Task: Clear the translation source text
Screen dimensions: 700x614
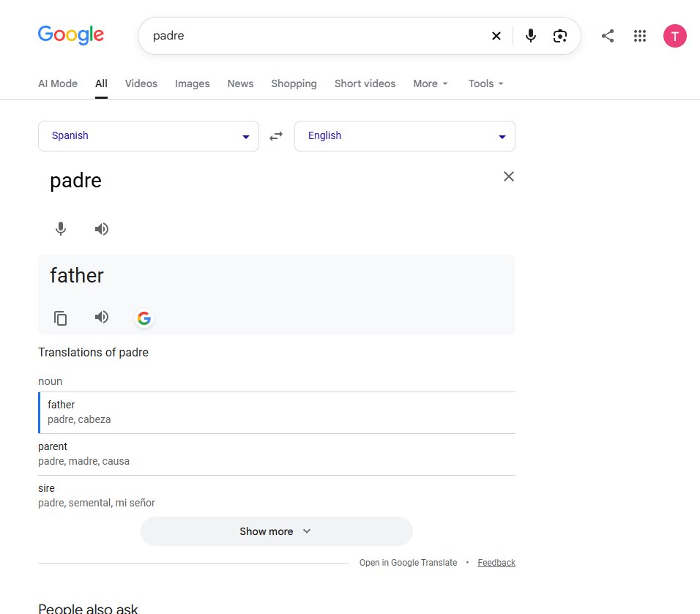Action: tap(508, 176)
